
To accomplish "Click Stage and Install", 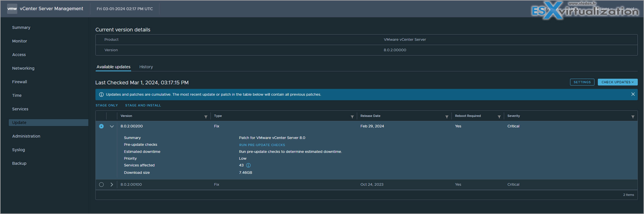I will click(x=143, y=105).
